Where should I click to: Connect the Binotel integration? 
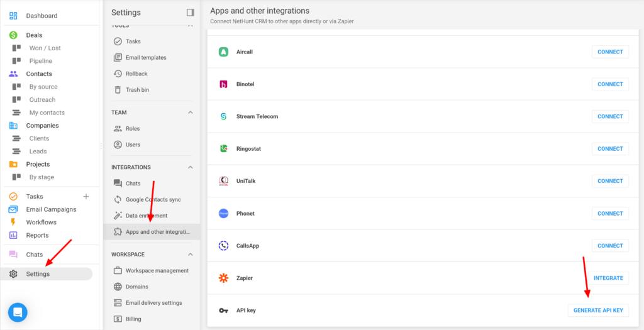click(610, 84)
